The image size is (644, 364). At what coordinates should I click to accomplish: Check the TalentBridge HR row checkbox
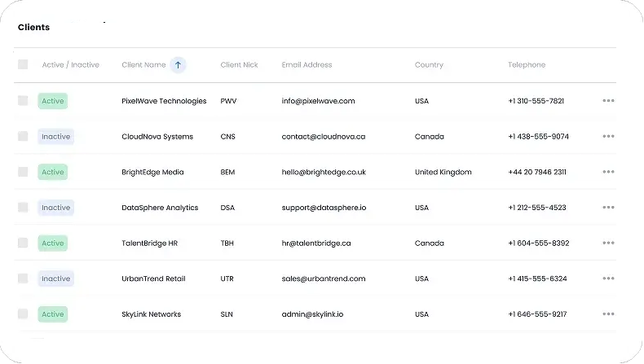click(x=23, y=243)
